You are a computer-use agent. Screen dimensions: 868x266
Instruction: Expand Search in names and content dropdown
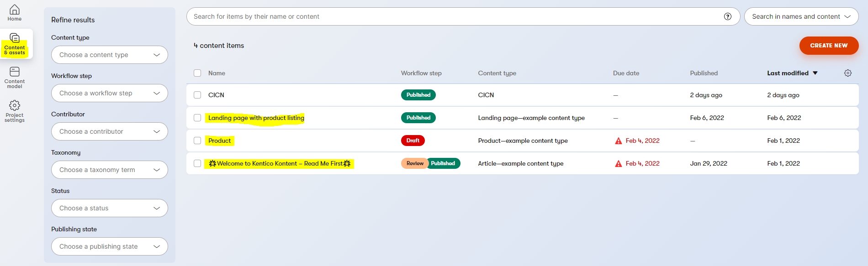pos(801,16)
